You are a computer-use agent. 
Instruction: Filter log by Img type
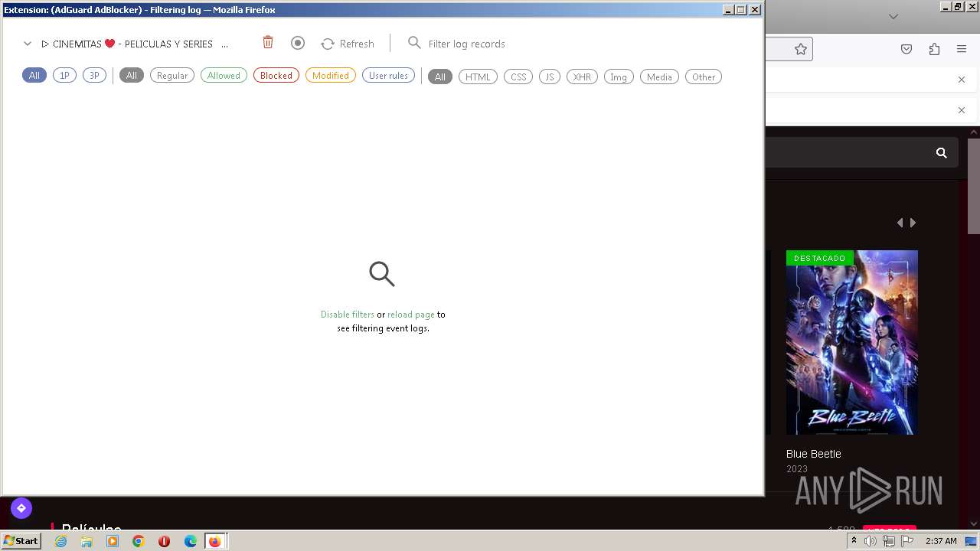[619, 77]
